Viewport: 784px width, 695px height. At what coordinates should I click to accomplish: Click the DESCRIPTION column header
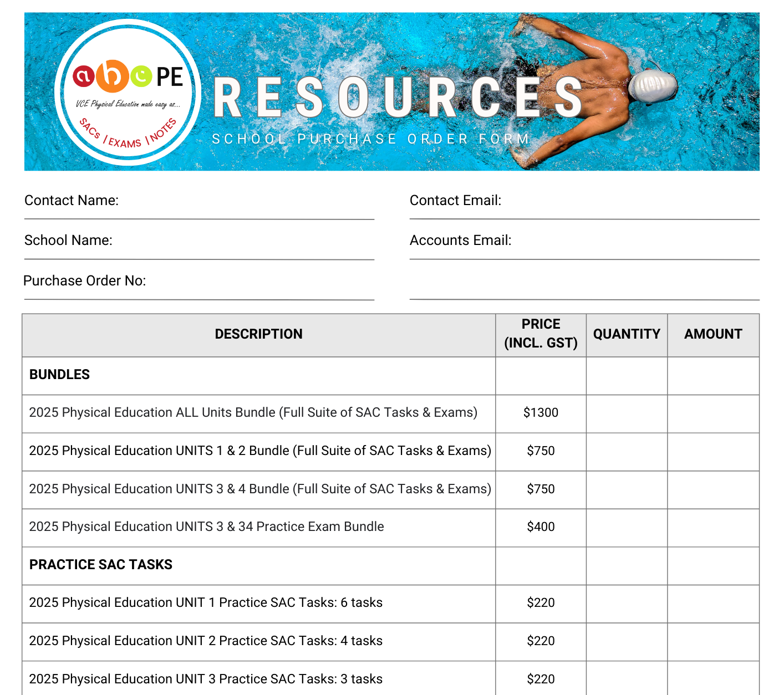(x=258, y=334)
